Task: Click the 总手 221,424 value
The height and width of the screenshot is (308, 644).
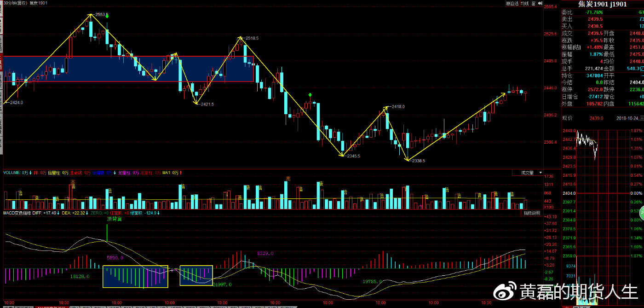Action: [593, 68]
